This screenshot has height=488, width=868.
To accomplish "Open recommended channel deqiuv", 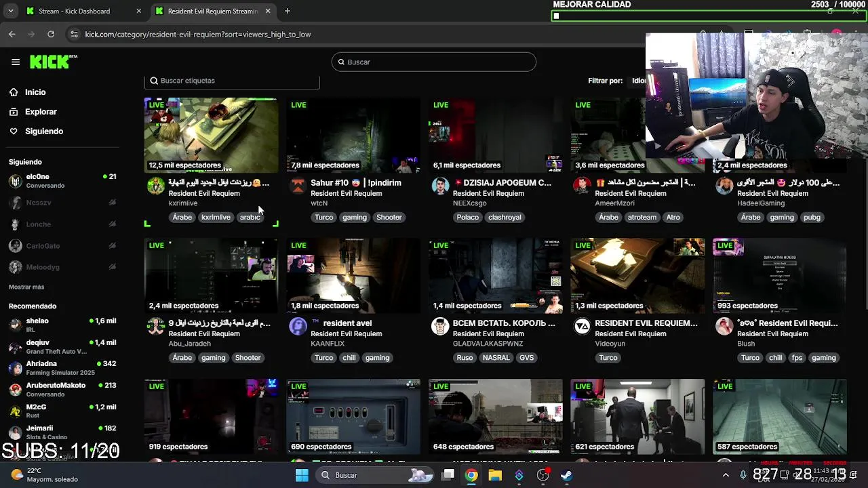I will [62, 346].
